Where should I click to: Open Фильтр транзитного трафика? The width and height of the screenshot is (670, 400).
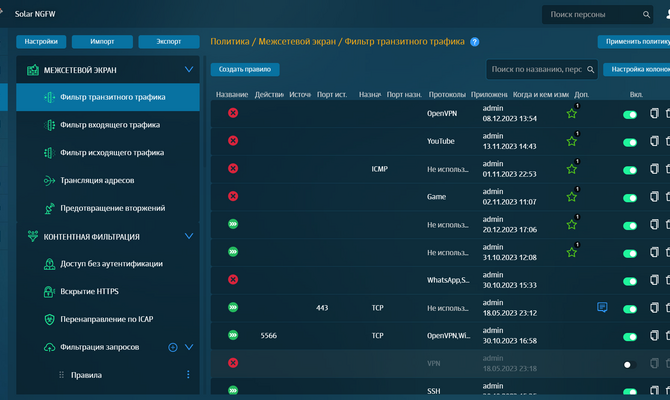[108, 97]
